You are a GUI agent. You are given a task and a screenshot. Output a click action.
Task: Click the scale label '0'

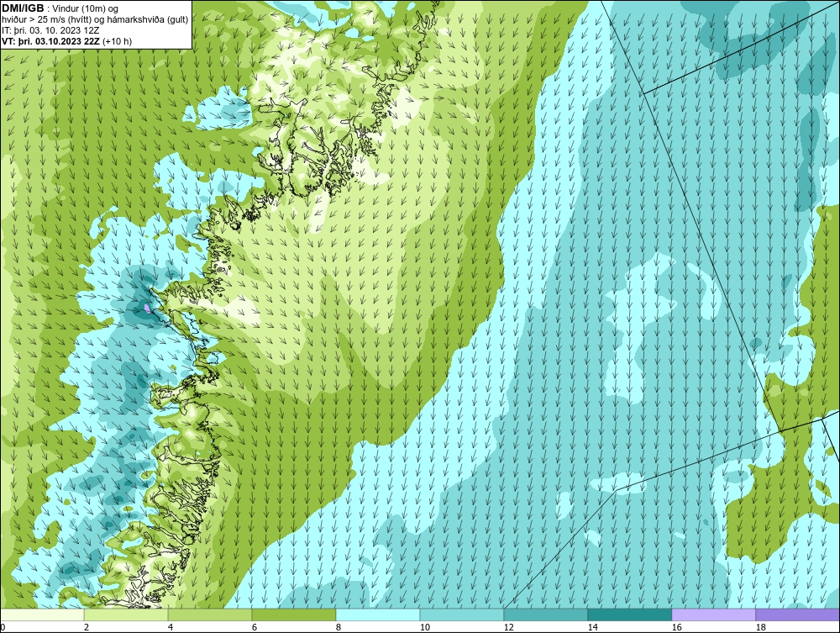click(x=3, y=627)
